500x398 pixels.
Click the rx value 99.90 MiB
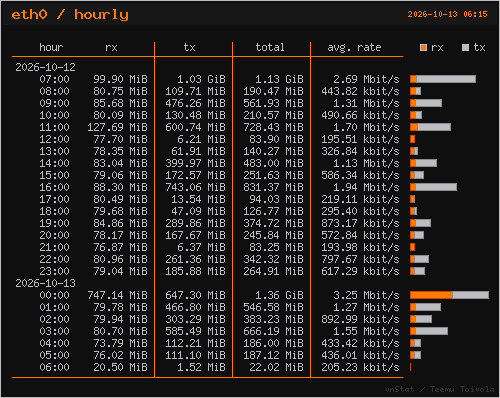click(120, 79)
